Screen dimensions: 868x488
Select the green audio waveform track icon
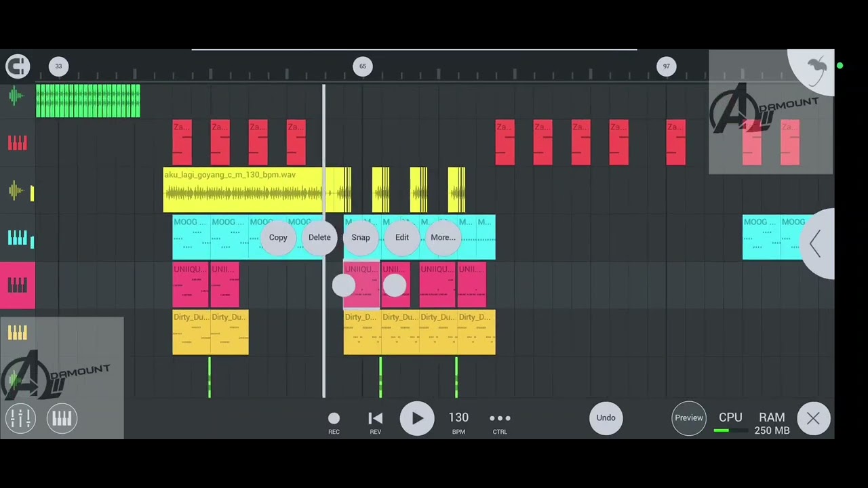coord(17,96)
